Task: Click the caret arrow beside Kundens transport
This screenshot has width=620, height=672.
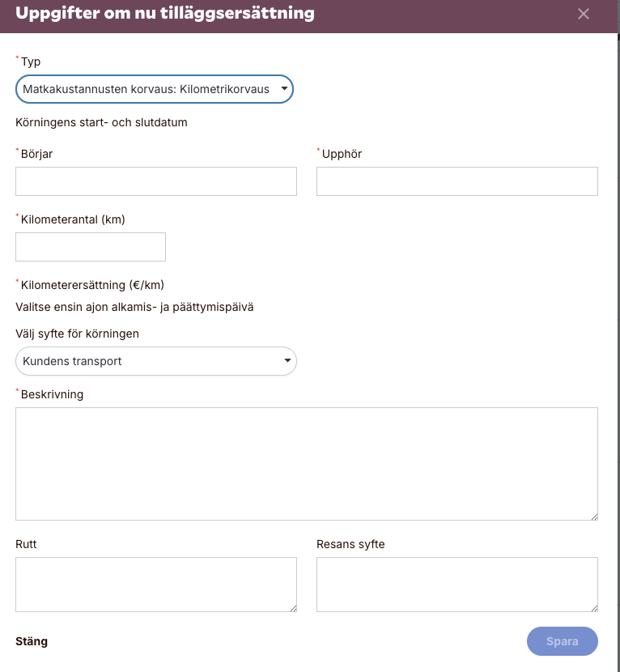Action: [x=287, y=360]
